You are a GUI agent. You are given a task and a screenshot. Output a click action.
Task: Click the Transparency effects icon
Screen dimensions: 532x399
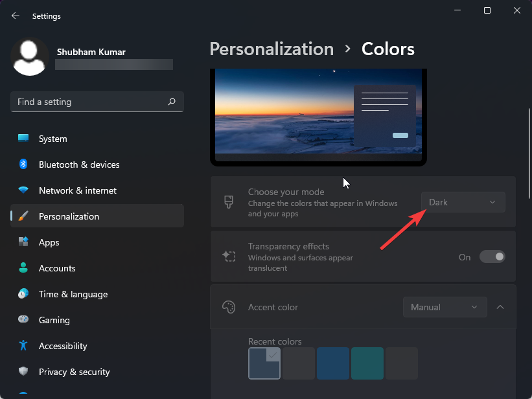tap(229, 256)
